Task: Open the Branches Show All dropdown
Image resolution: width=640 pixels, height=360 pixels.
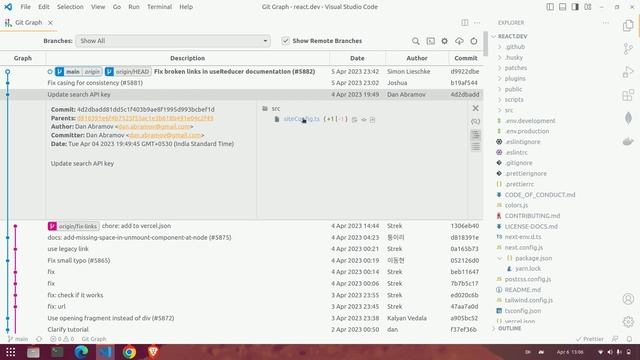Action: pos(173,41)
